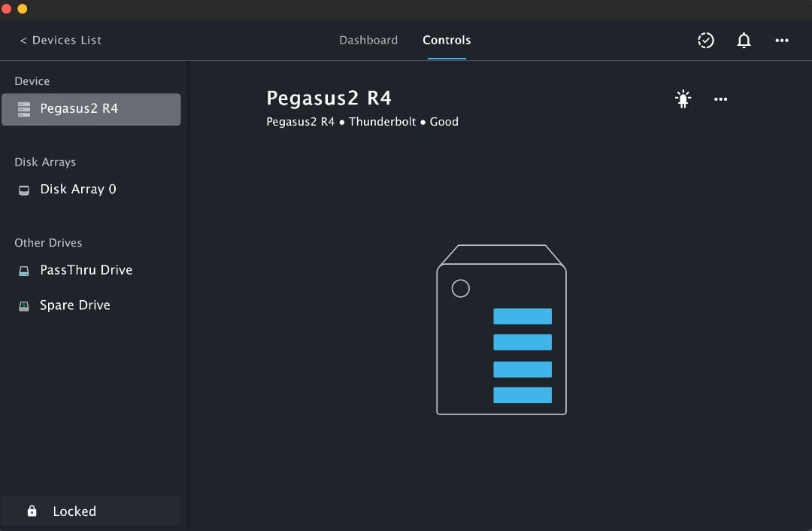Go back to the Devices List

click(x=60, y=40)
